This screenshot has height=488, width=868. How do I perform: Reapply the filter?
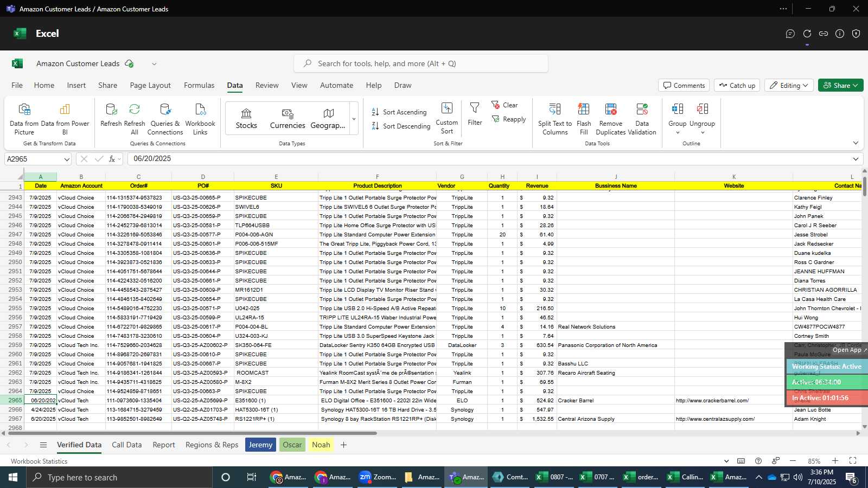pyautogui.click(x=508, y=119)
